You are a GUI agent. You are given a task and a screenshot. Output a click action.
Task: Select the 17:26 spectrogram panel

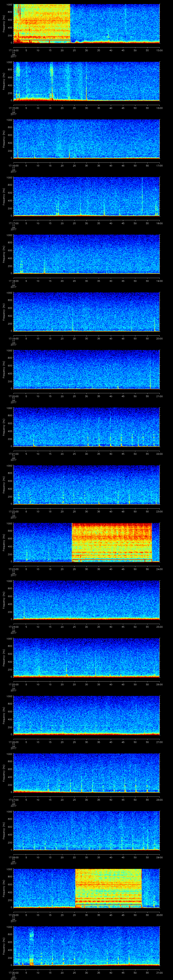[x=86, y=715]
